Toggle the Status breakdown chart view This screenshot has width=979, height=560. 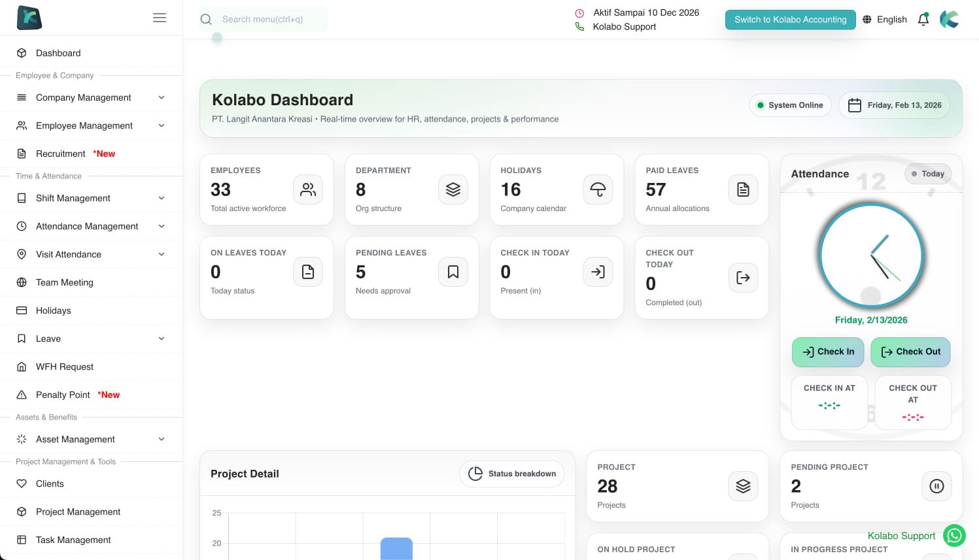(x=512, y=474)
